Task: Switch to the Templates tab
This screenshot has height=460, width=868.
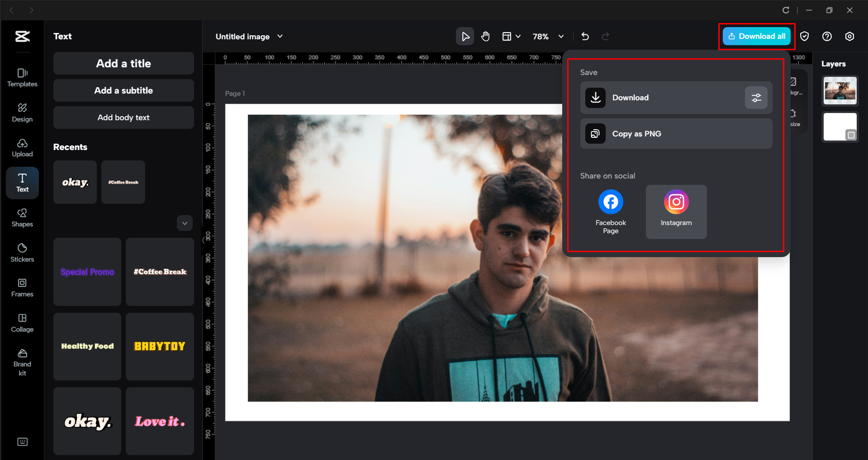Action: tap(22, 78)
